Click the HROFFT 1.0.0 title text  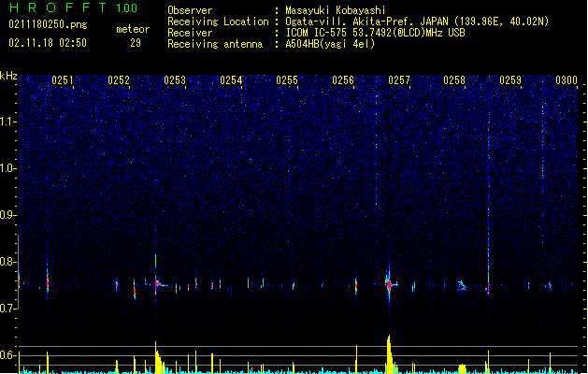(73, 7)
